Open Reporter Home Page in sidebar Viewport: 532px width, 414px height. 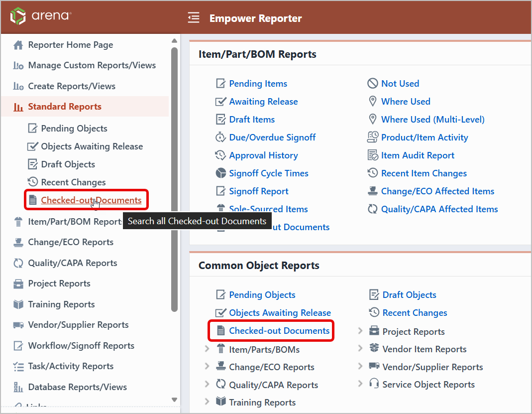pyautogui.click(x=71, y=45)
